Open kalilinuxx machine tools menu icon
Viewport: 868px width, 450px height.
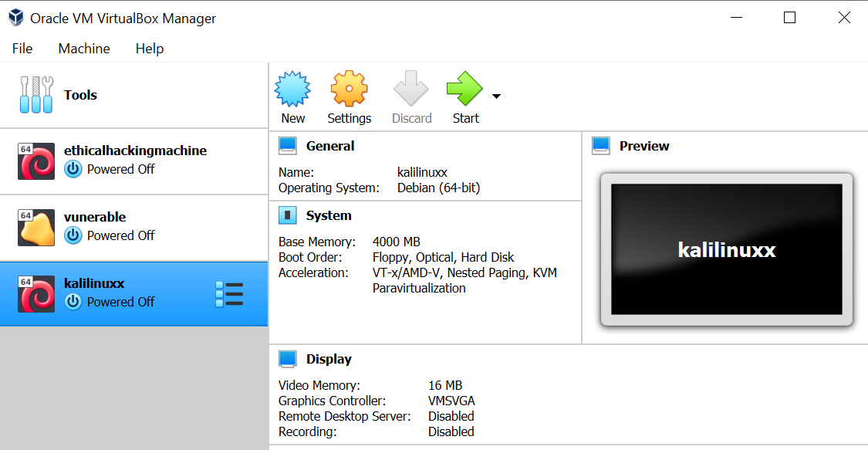coord(230,294)
